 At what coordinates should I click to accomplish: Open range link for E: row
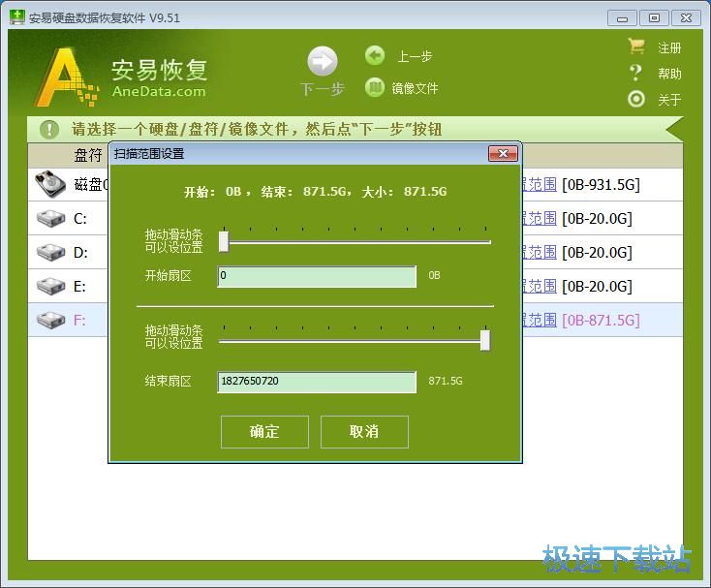pos(540,286)
